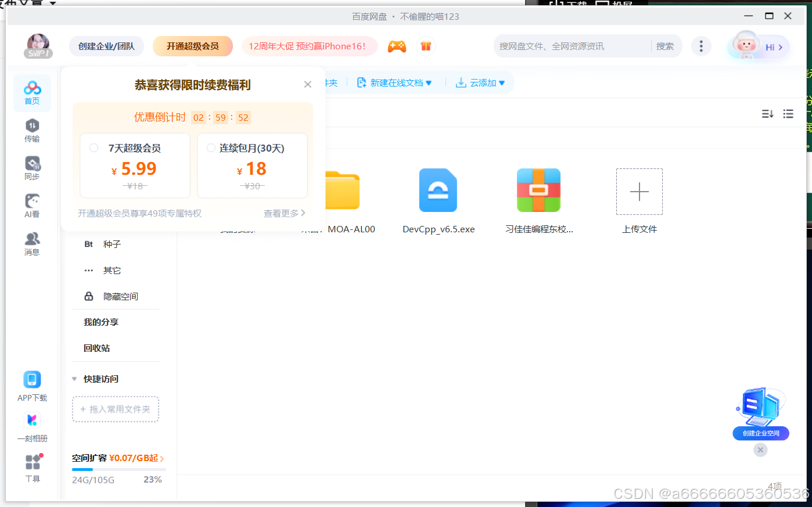Click the storage usage progress bar
The width and height of the screenshot is (812, 507).
tap(119, 469)
